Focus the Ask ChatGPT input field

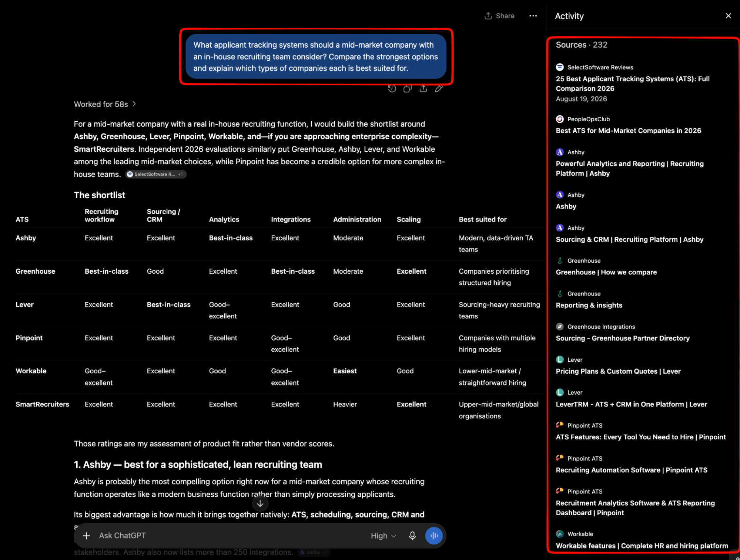(x=230, y=536)
